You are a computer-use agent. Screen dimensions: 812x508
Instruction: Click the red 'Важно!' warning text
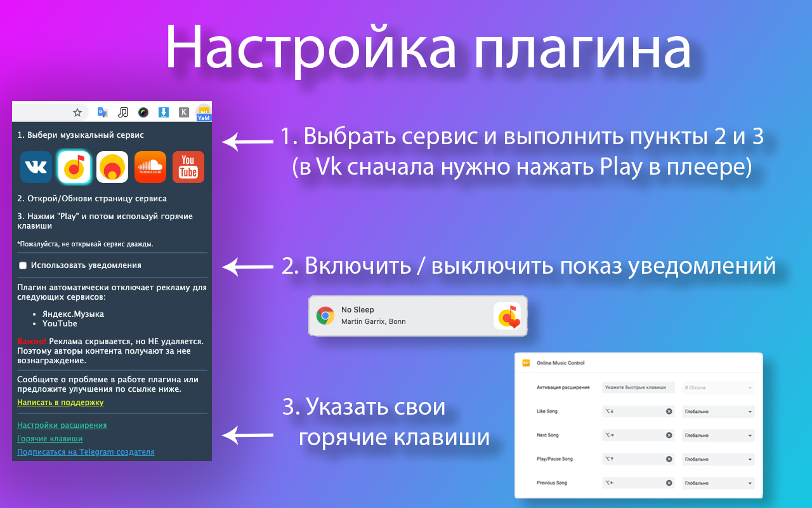pyautogui.click(x=32, y=342)
